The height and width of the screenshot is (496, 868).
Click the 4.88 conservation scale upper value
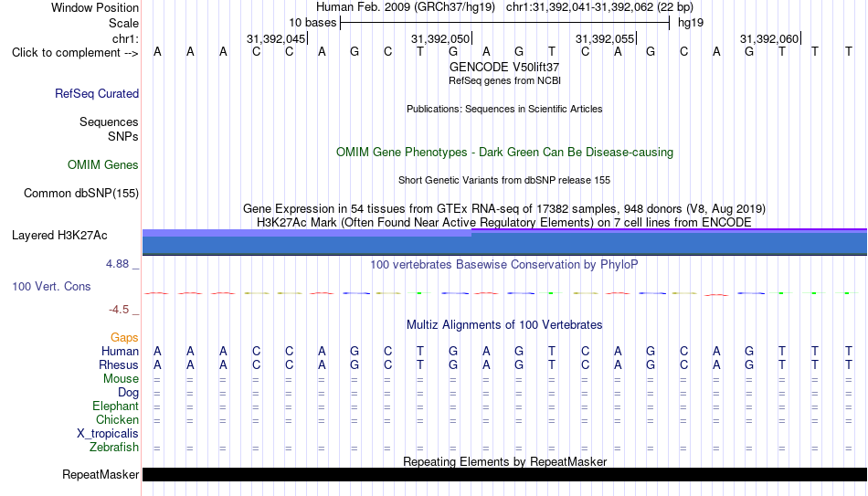click(117, 264)
